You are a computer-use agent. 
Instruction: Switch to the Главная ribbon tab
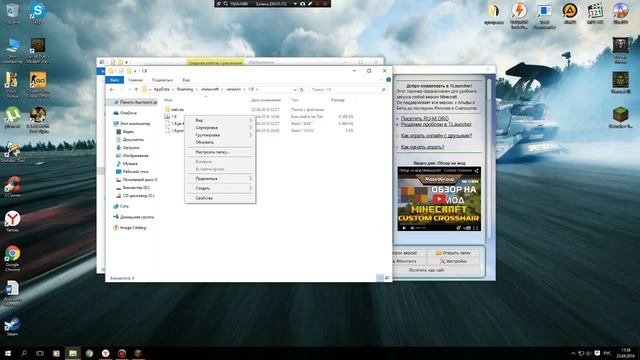(136, 80)
